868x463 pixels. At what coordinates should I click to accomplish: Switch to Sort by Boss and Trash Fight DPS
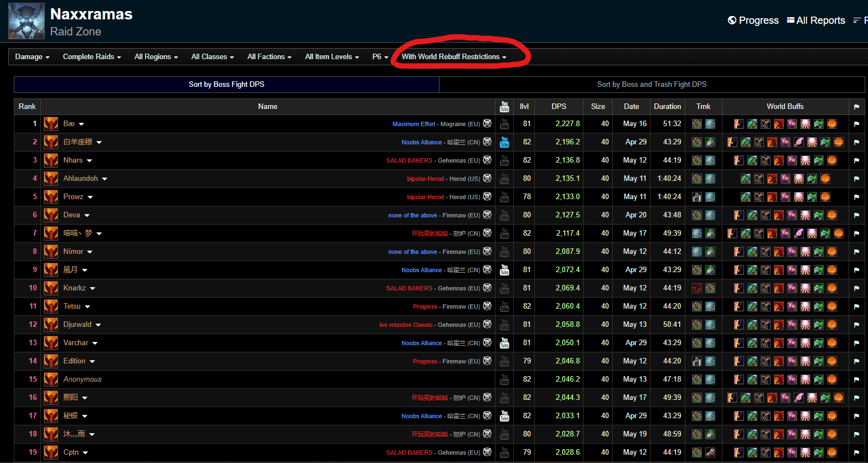tap(652, 85)
